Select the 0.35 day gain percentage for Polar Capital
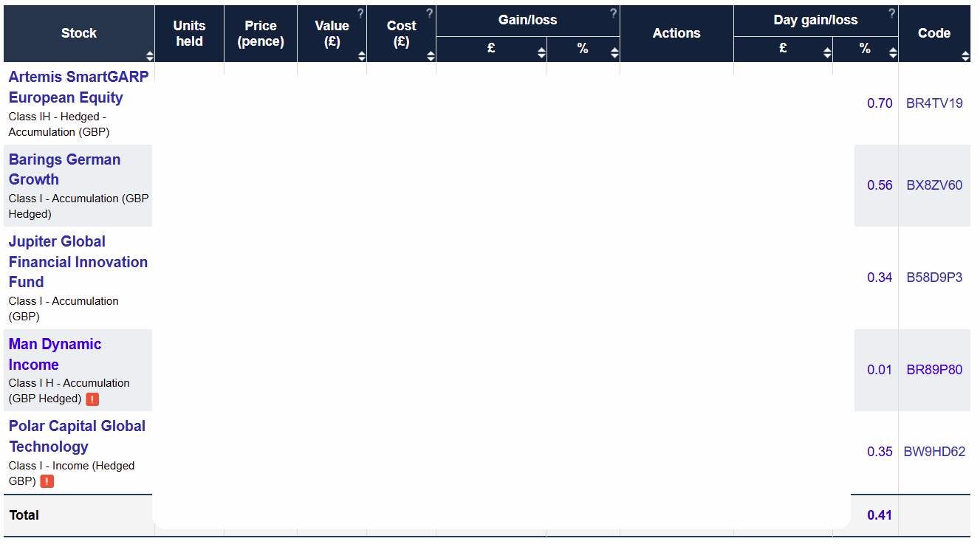980x544 pixels. pos(880,452)
